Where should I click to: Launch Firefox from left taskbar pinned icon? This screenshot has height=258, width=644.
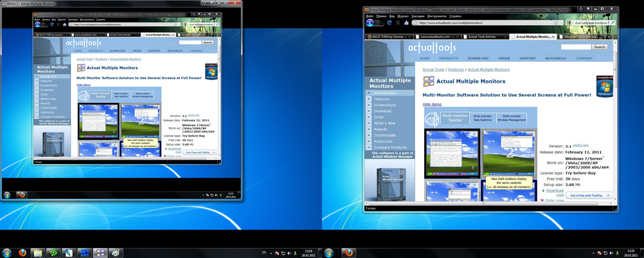[x=22, y=252]
